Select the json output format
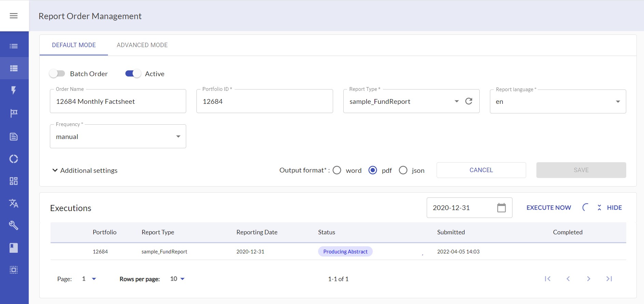Viewport: 644px width, 304px height. [x=403, y=170]
